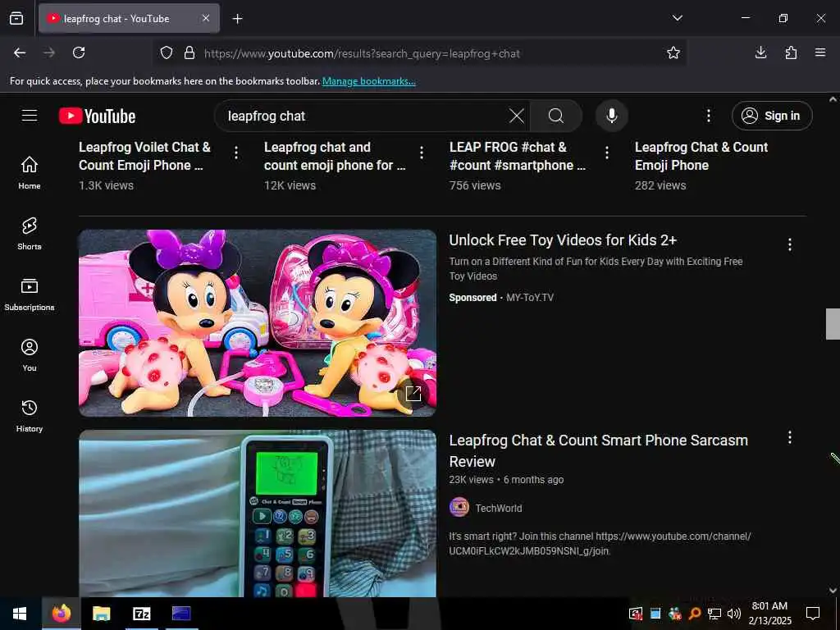840x630 pixels.
Task: Click the site padlock security icon
Action: (x=189, y=53)
